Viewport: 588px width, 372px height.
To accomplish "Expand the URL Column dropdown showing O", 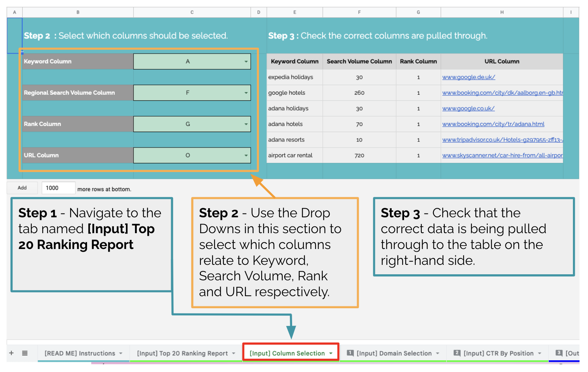I will pos(246,155).
